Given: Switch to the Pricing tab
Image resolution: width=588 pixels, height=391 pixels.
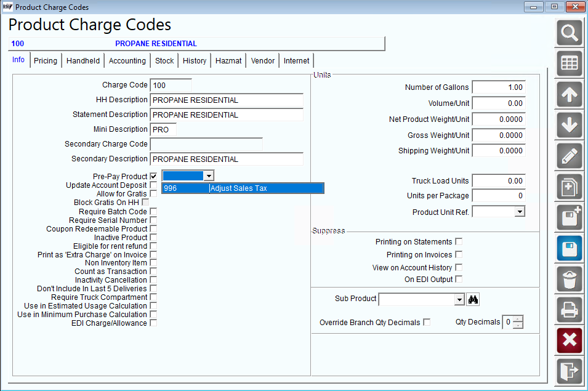Looking at the screenshot, I should point(46,61).
